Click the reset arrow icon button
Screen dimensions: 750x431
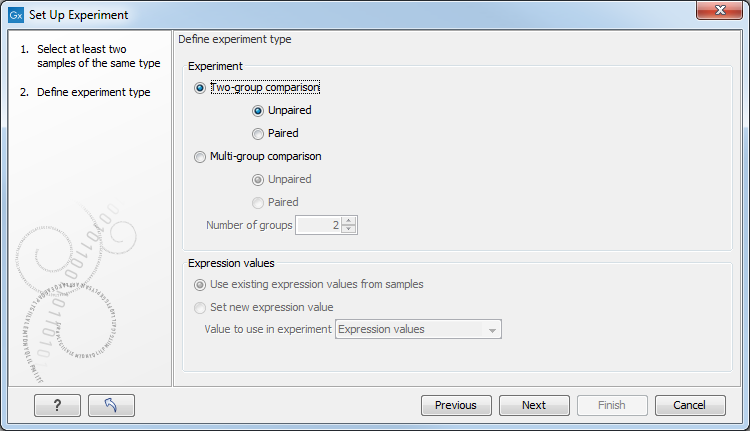point(111,405)
